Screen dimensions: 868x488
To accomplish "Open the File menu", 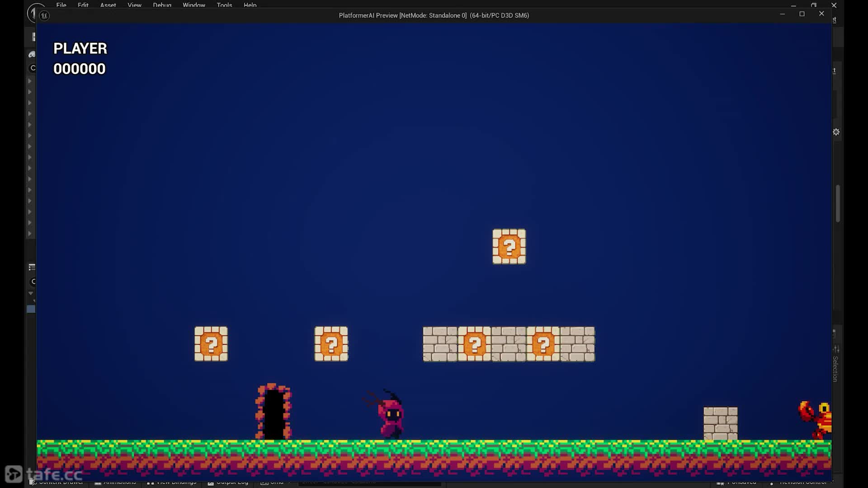I will (61, 5).
